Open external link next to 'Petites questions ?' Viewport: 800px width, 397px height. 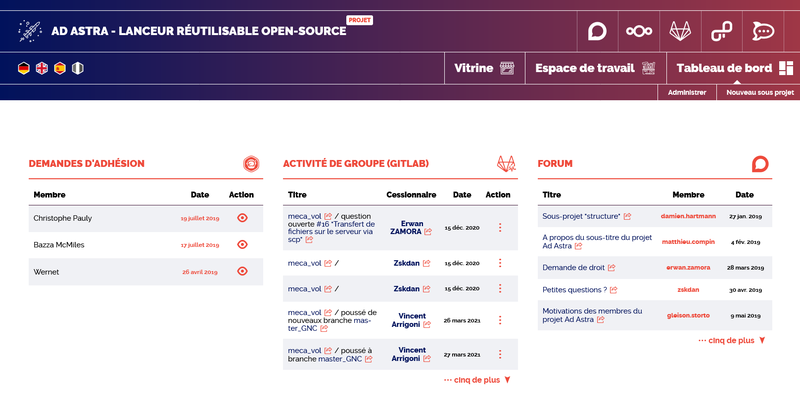coord(614,290)
